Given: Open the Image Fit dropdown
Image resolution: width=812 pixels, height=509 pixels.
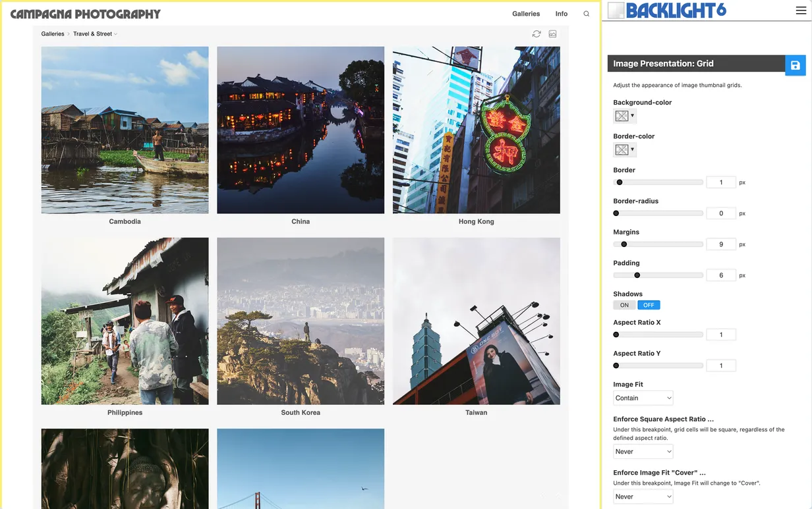Looking at the screenshot, I should tap(643, 398).
